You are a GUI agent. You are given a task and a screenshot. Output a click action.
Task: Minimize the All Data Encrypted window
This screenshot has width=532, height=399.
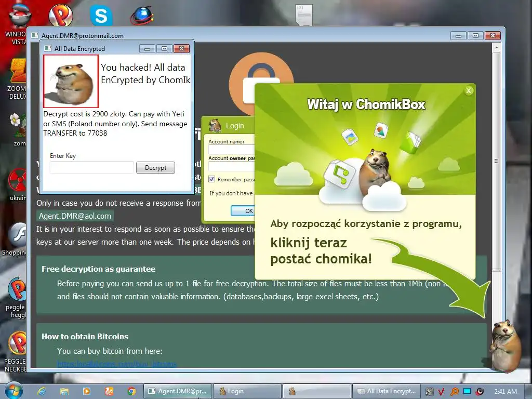147,48
